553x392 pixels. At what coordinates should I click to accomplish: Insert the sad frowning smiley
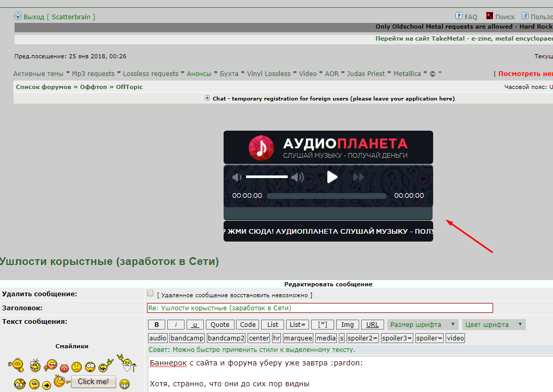pyautogui.click(x=77, y=367)
